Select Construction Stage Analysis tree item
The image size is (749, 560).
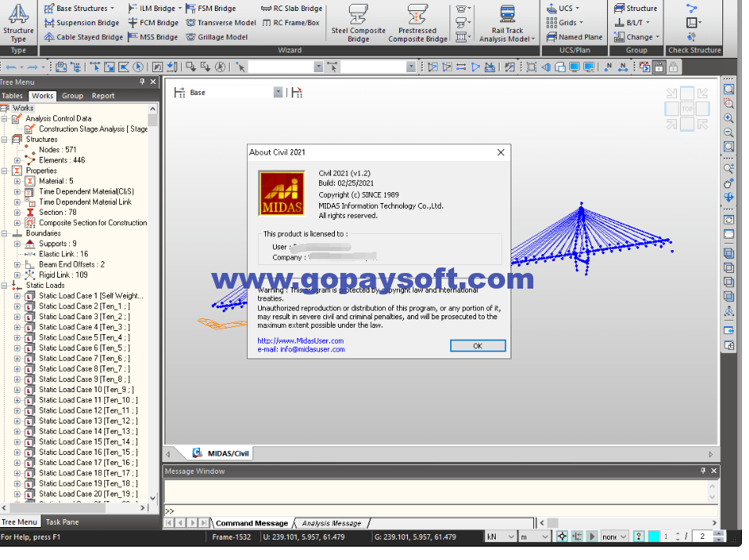pyautogui.click(x=93, y=129)
